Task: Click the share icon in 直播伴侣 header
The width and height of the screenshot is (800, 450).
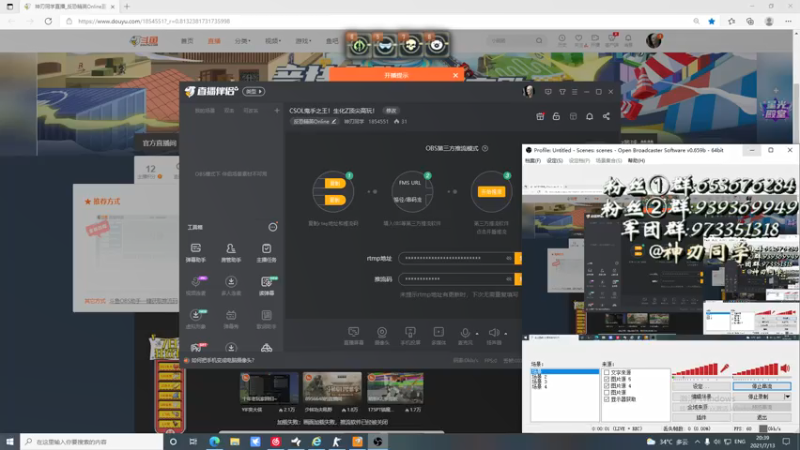Action: coord(606,116)
